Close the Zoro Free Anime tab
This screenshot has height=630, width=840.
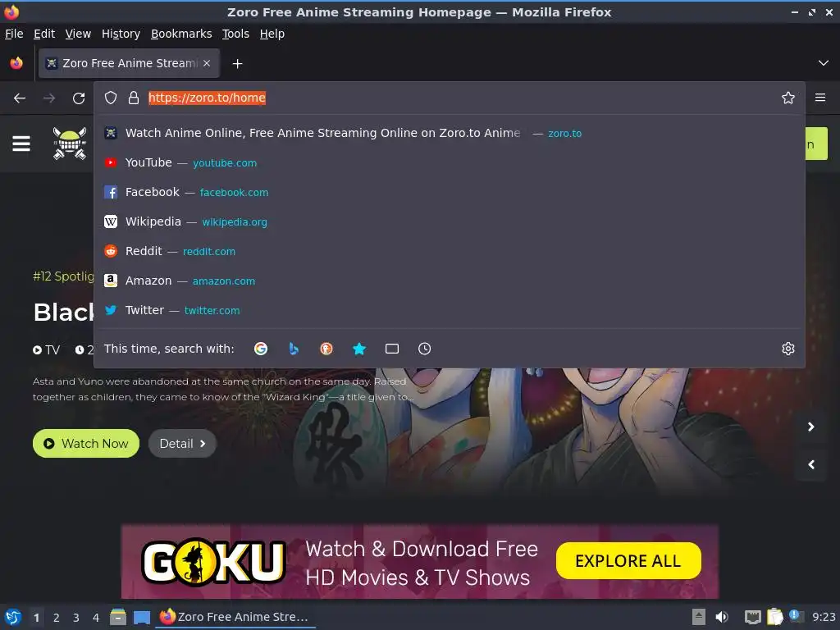coord(207,63)
